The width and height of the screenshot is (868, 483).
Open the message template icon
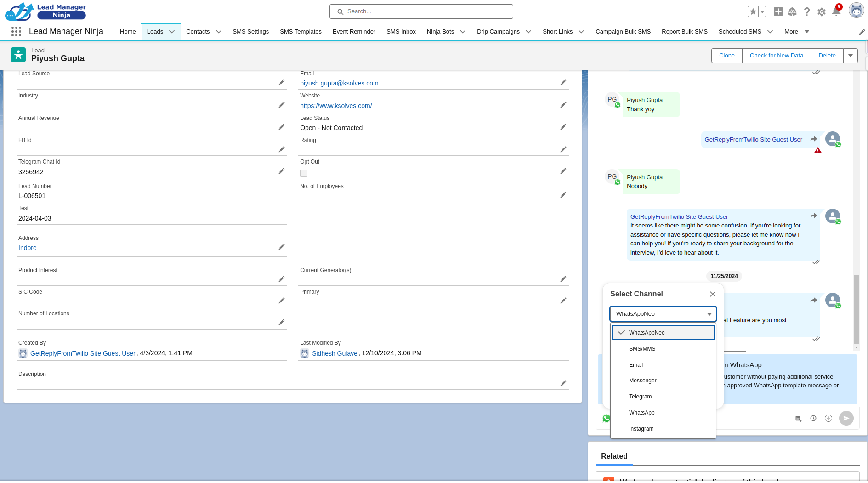[x=798, y=419]
